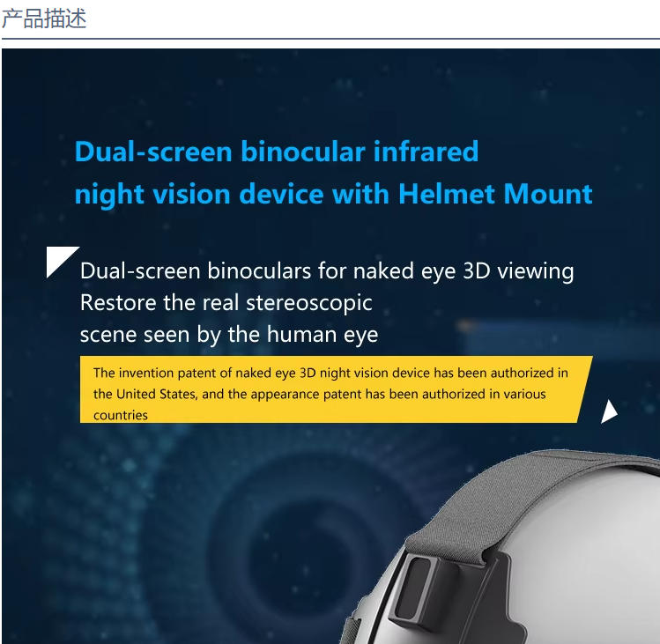Click the yellow patent information banner

(x=336, y=389)
